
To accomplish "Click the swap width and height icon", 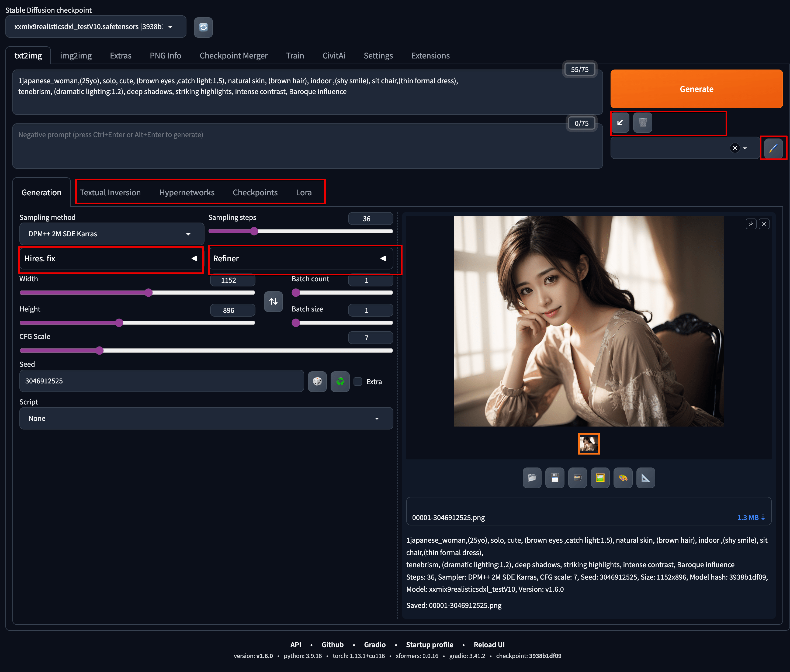I will coord(273,302).
